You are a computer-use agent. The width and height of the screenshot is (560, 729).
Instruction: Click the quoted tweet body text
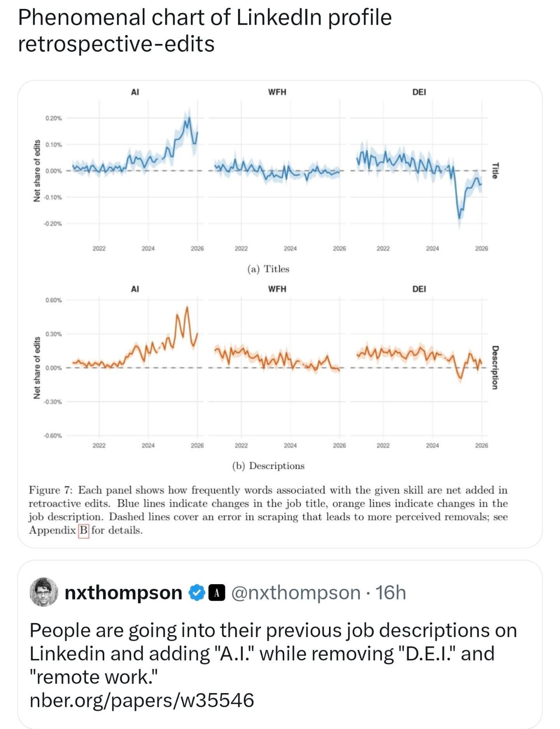point(273,653)
